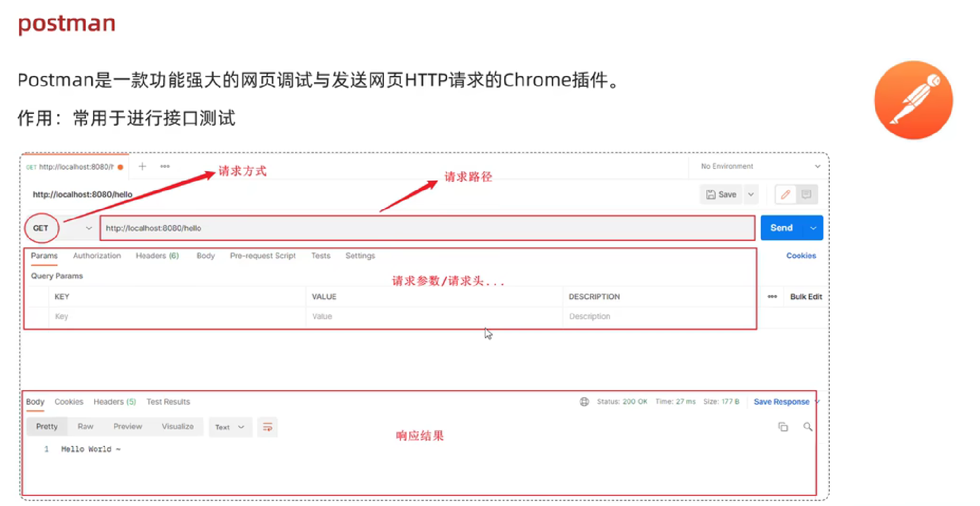Select the Visualize view

point(178,426)
